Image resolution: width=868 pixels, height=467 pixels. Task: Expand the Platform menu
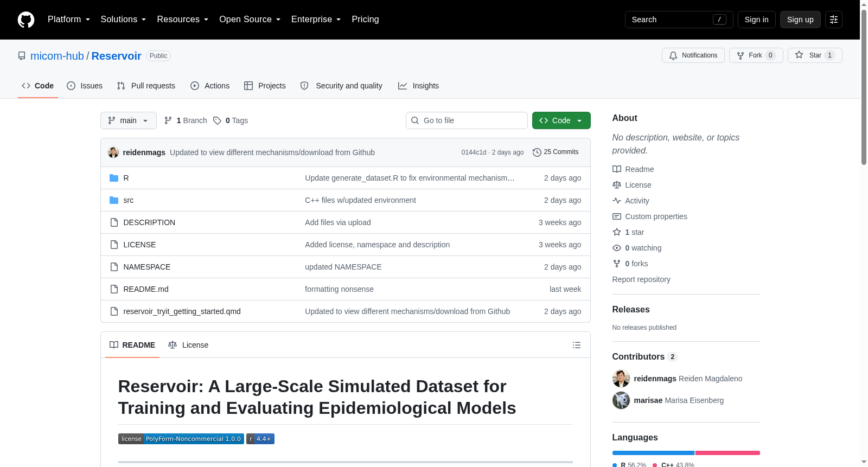coord(69,20)
